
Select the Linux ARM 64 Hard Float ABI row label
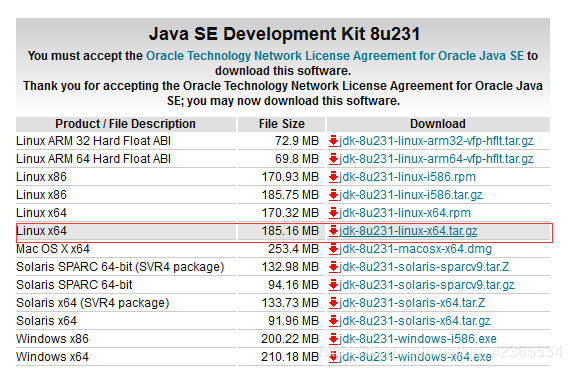coord(93,159)
